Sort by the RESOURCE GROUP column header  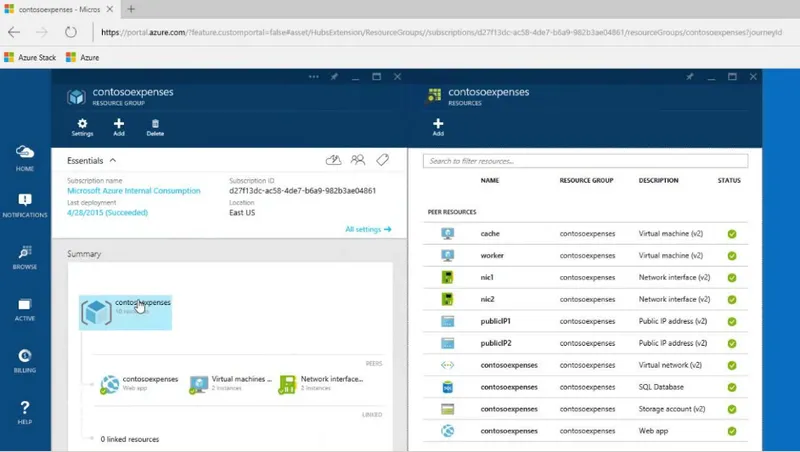(x=586, y=181)
